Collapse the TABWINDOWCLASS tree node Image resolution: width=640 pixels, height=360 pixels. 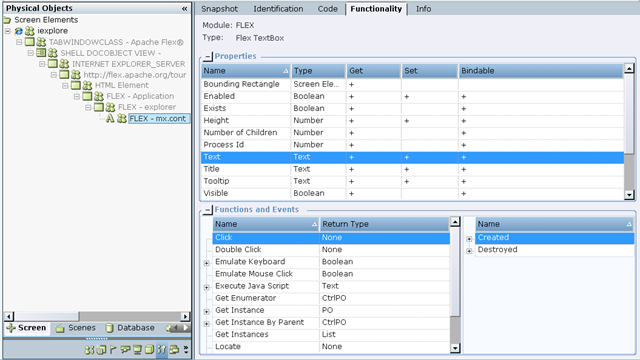(19, 42)
